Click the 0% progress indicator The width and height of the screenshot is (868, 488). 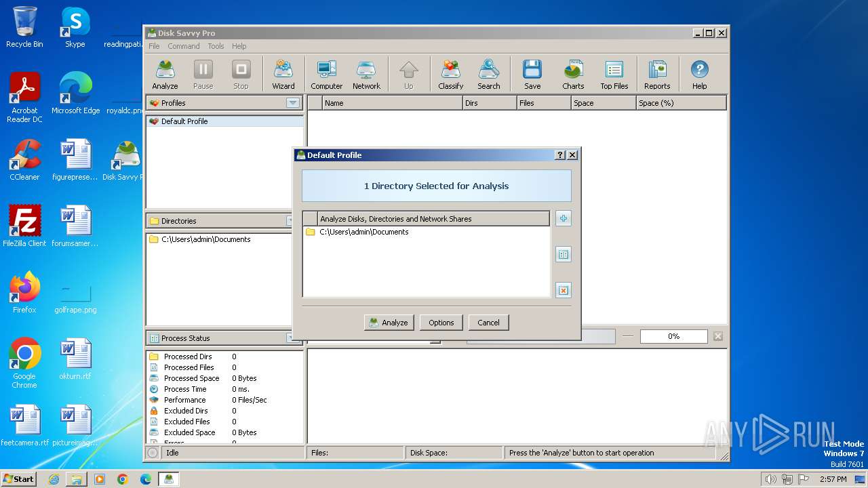[x=673, y=336]
